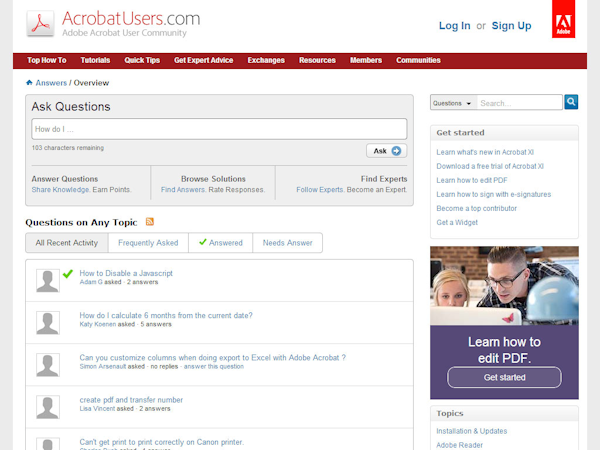The width and height of the screenshot is (600, 450).
Task: Click Find Answers link
Action: coord(183,189)
